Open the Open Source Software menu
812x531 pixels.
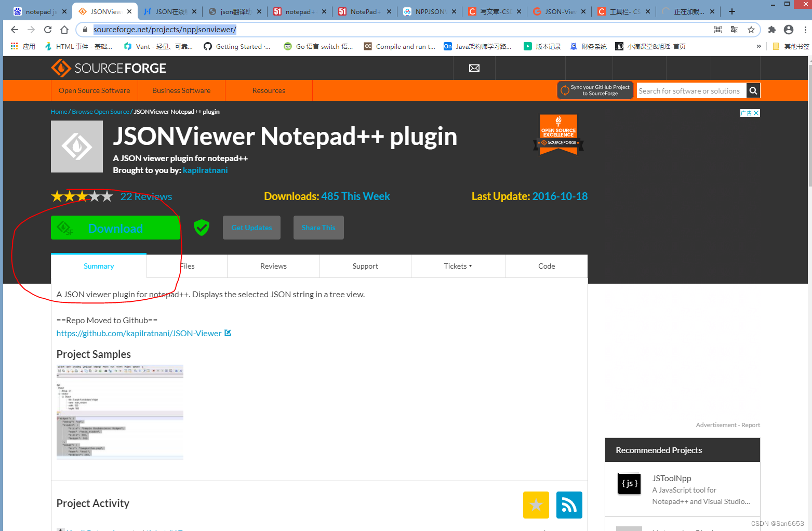pyautogui.click(x=95, y=90)
